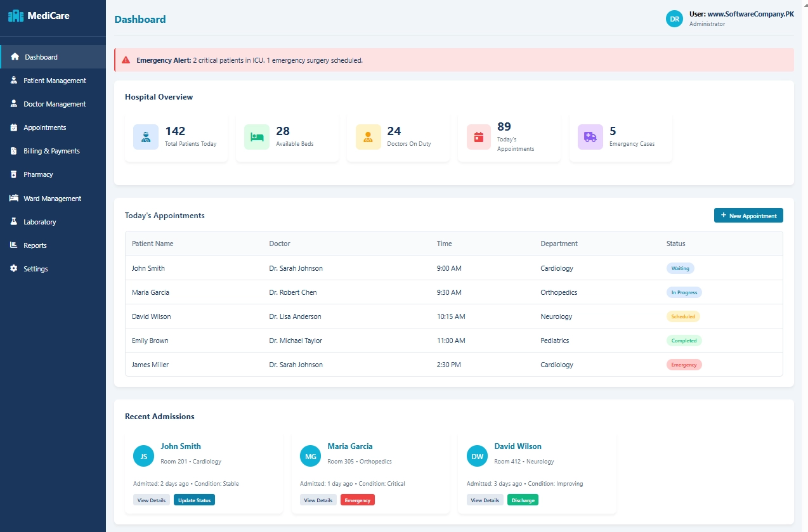The width and height of the screenshot is (808, 532).
Task: Click the Pharmacy icon in the sidebar
Action: [x=12, y=174]
